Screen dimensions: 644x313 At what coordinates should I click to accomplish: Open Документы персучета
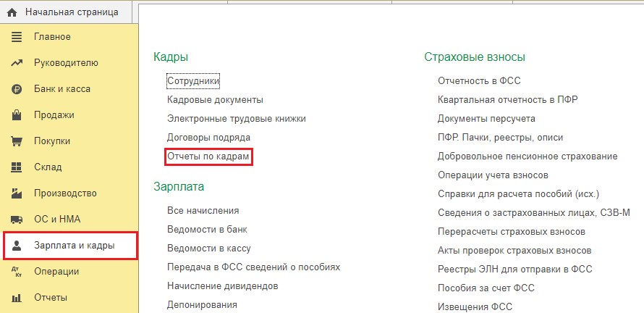coord(486,119)
